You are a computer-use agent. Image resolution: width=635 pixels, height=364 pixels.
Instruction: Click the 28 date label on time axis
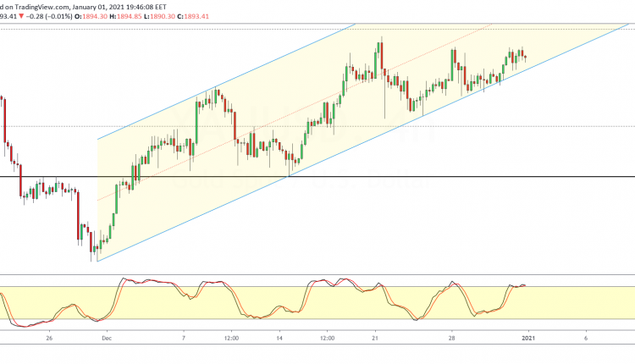click(x=452, y=338)
